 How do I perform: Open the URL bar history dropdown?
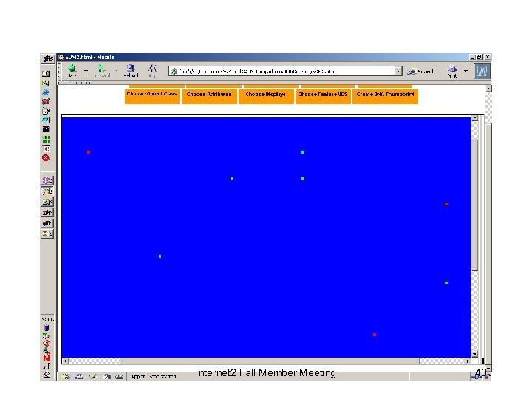398,71
